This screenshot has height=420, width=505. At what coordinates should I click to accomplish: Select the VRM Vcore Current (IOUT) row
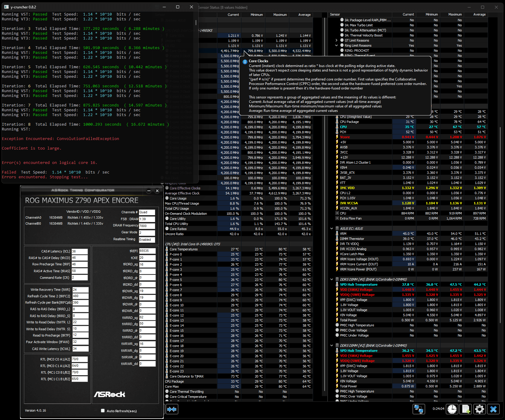[x=411, y=264]
